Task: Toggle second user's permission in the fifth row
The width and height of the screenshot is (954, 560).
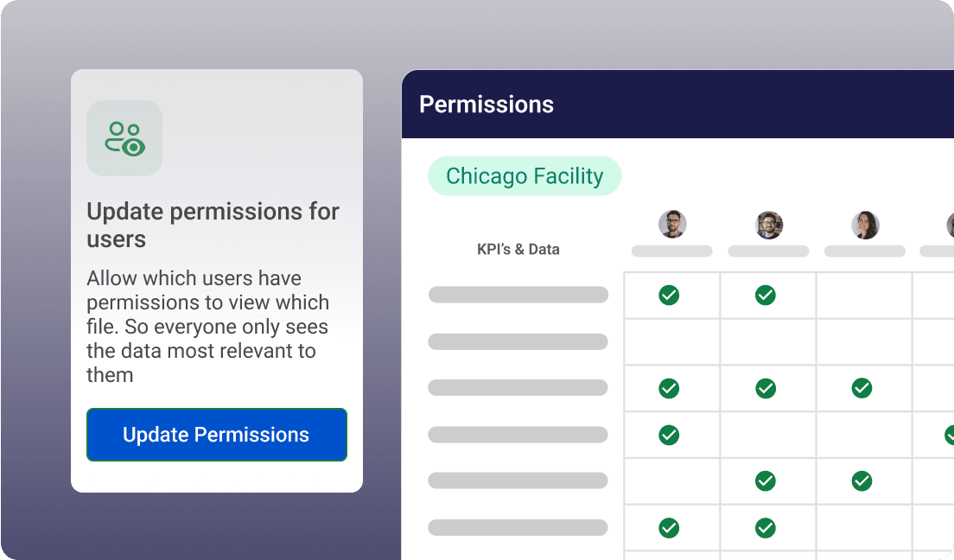Action: point(766,481)
